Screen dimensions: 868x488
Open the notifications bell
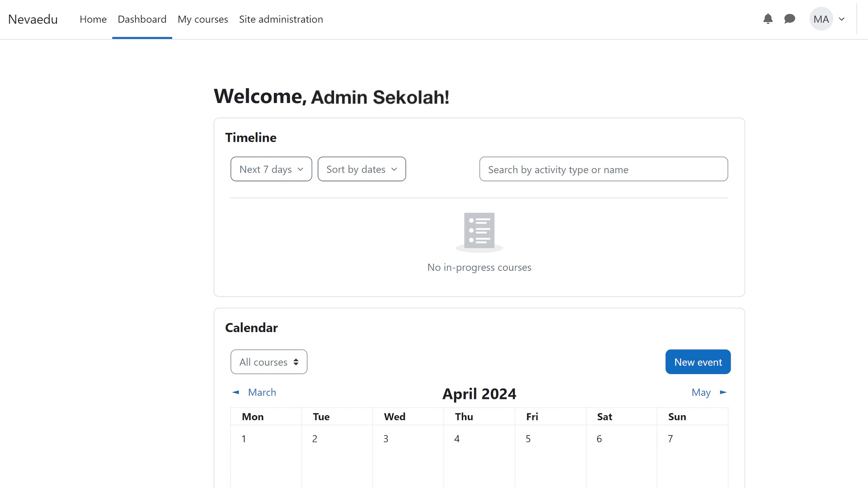[768, 19]
